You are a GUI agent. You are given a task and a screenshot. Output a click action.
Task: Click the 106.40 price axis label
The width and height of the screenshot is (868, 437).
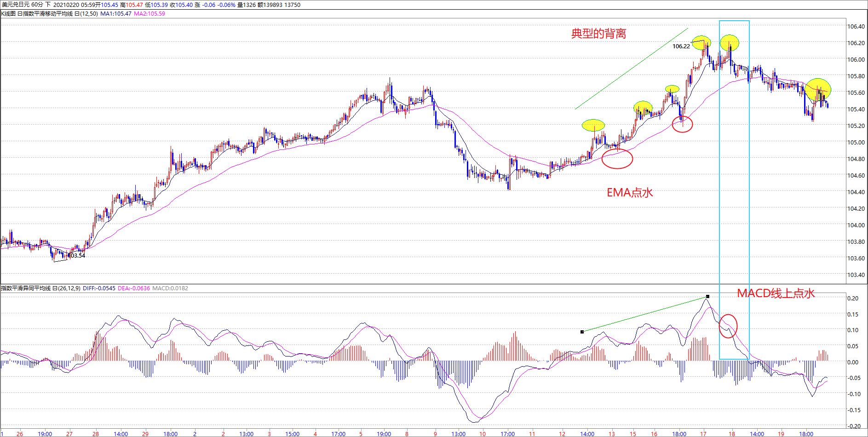856,26
